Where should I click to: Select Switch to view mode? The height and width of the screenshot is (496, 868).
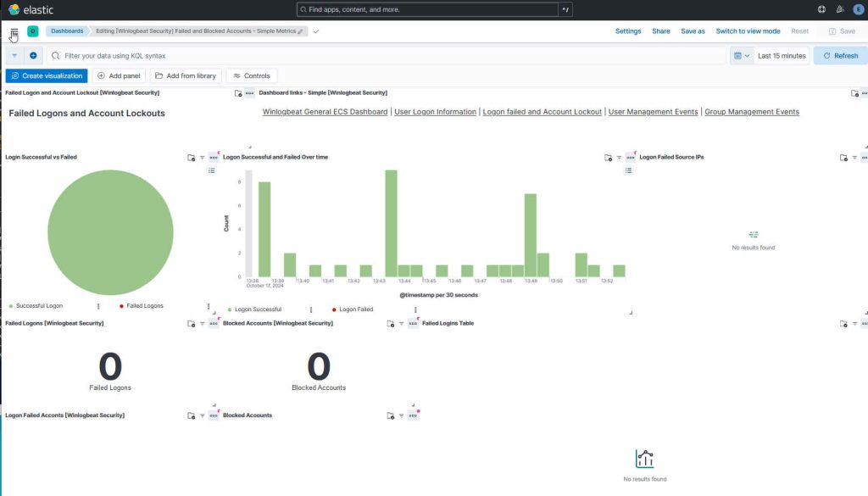[x=748, y=31]
